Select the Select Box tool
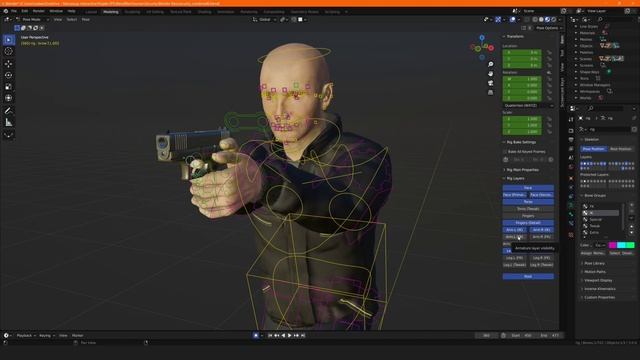 pos(9,40)
